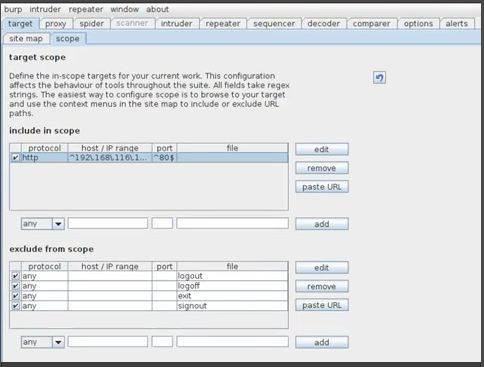
Task: Click edit for include in scope
Action: (x=322, y=149)
